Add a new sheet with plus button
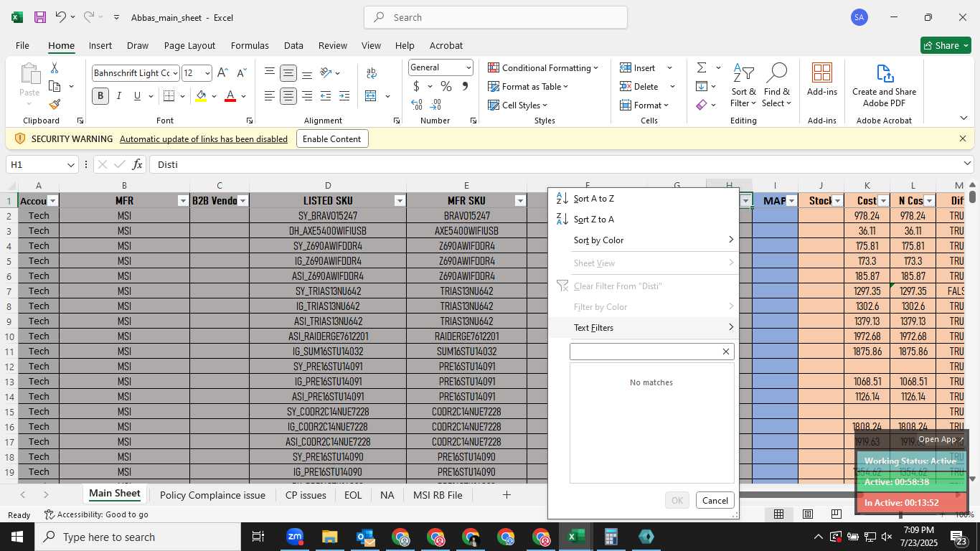The width and height of the screenshot is (980, 551). pos(507,495)
